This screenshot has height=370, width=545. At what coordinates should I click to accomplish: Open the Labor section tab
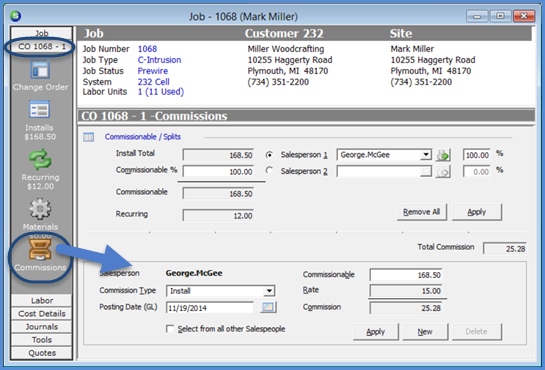[x=42, y=301]
